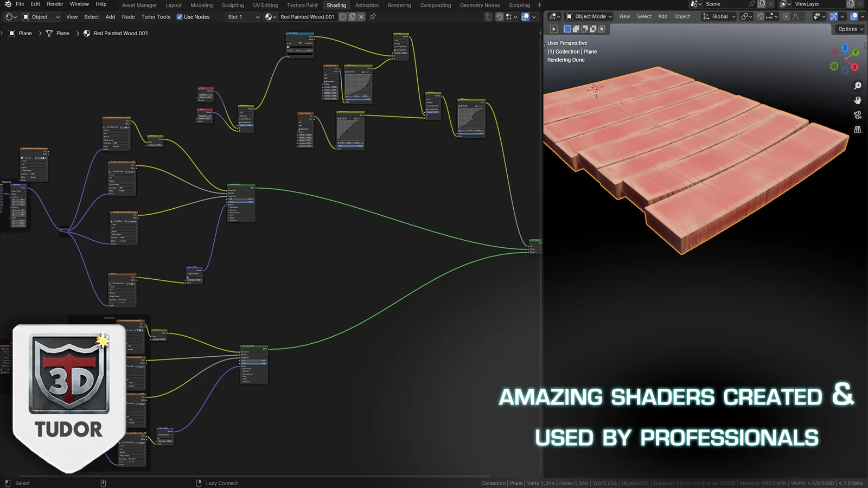This screenshot has width=868, height=488.
Task: Open the Transform Orientation Global dropdown
Action: [x=719, y=17]
